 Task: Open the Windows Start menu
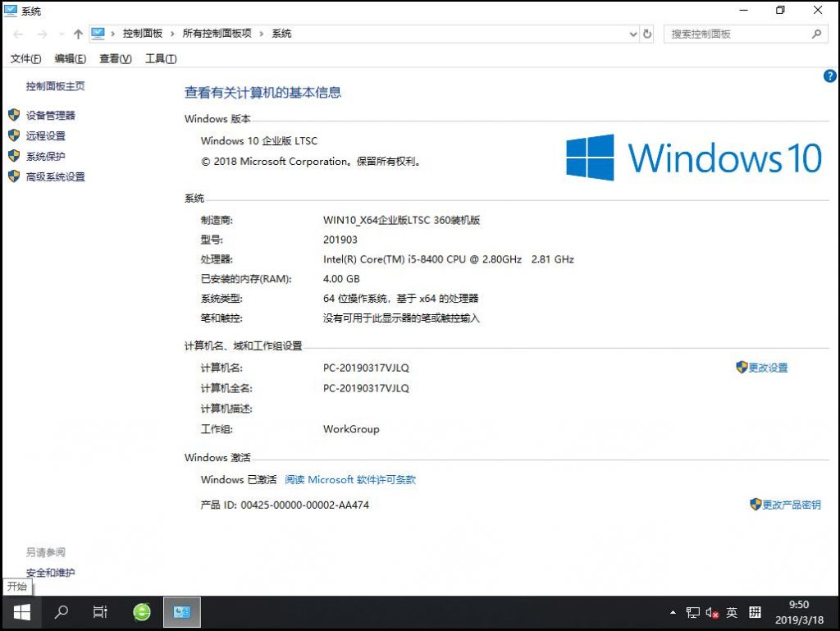click(21, 612)
